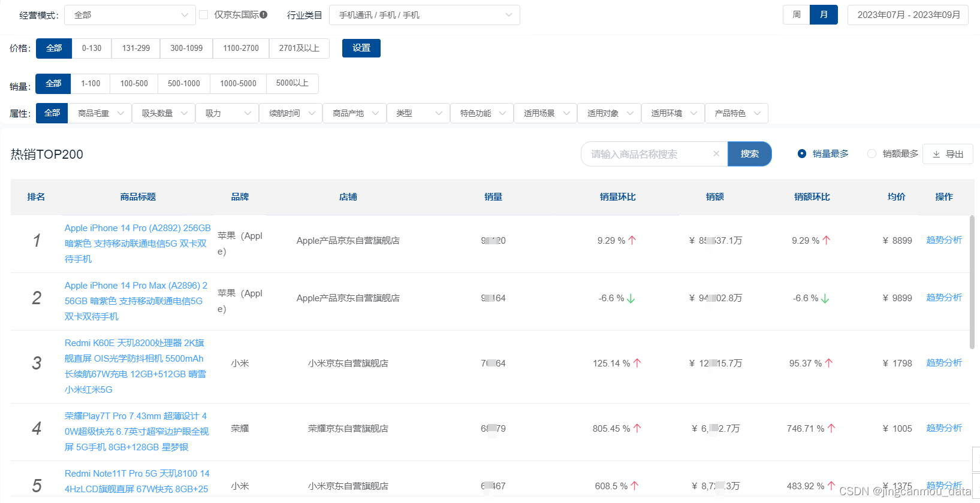Select price range 1100-2700
The width and height of the screenshot is (980, 503).
pyautogui.click(x=241, y=48)
